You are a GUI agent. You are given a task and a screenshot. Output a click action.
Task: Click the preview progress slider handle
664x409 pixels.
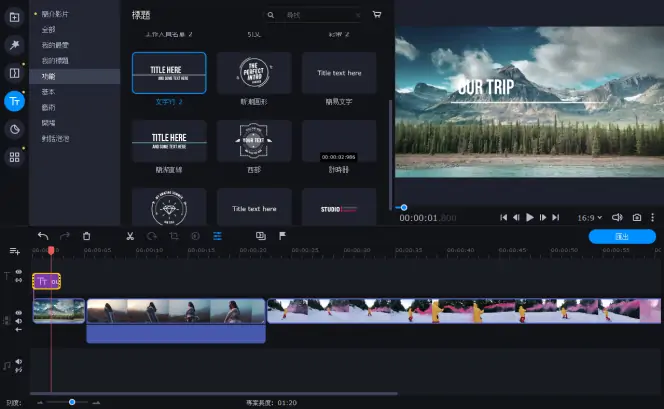point(404,207)
